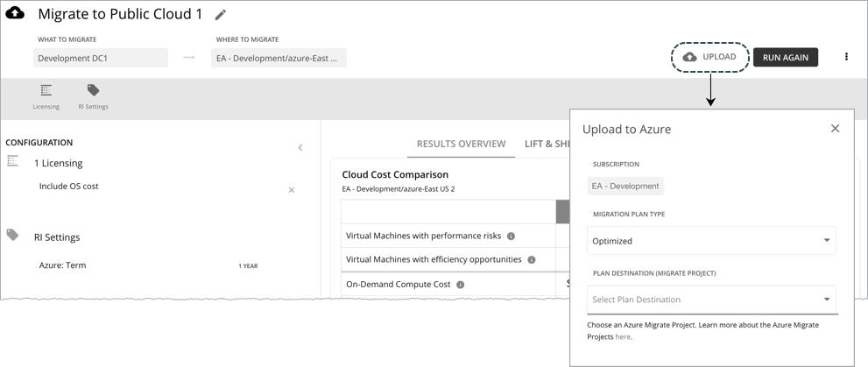Click the three-dot more options menu

846,57
